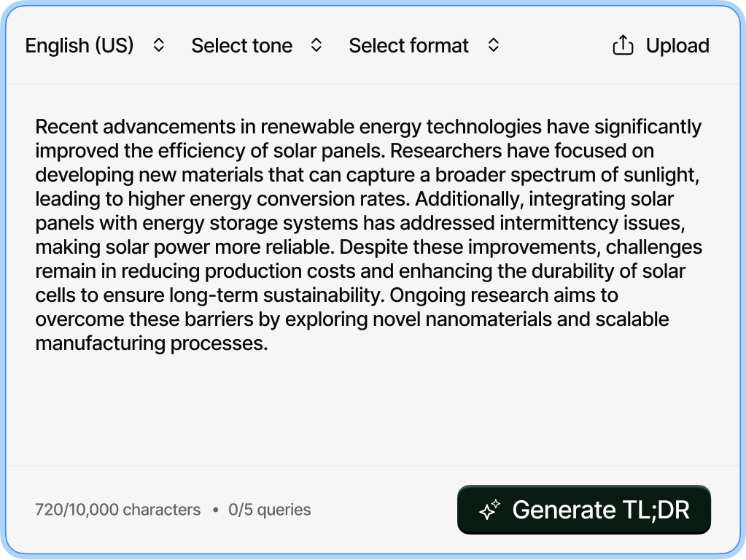Click the chevron icon beside Select tone
Image resolution: width=746 pixels, height=560 pixels.
(316, 45)
